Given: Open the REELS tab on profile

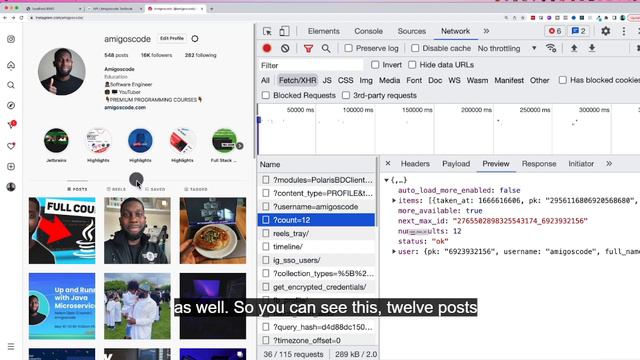Looking at the screenshot, I should click(x=116, y=189).
